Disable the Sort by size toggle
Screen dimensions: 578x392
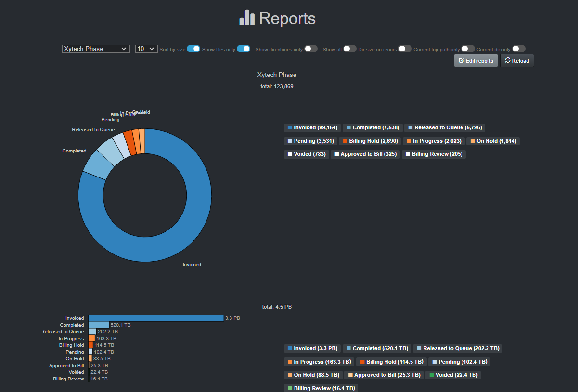pos(193,49)
